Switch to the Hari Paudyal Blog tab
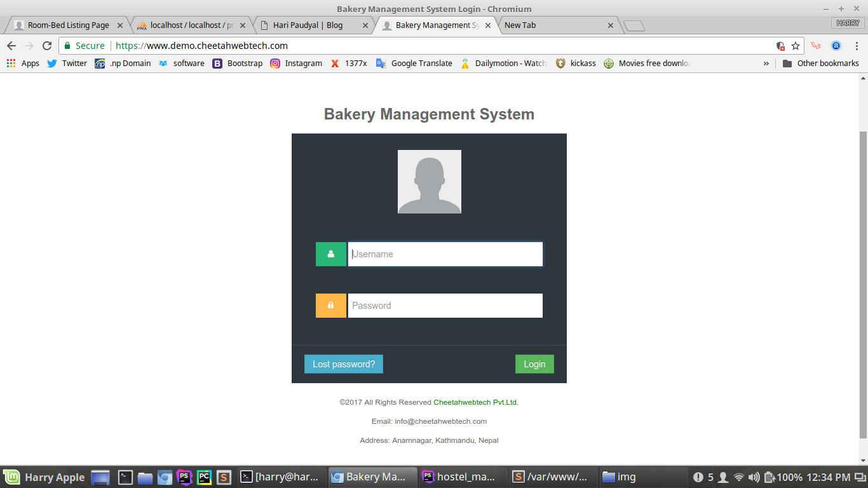868x488 pixels. point(308,25)
